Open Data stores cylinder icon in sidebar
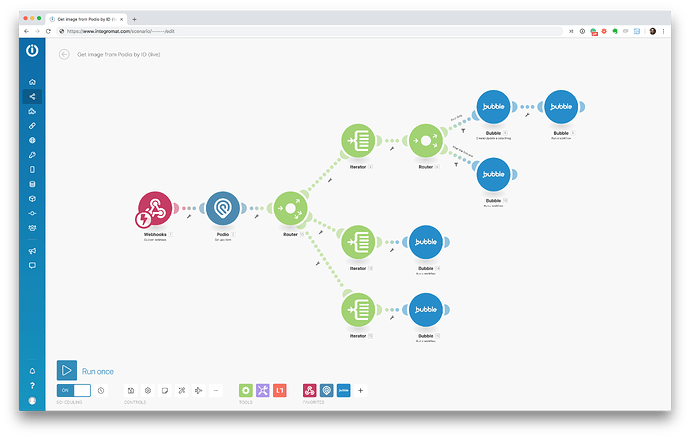 (32, 184)
